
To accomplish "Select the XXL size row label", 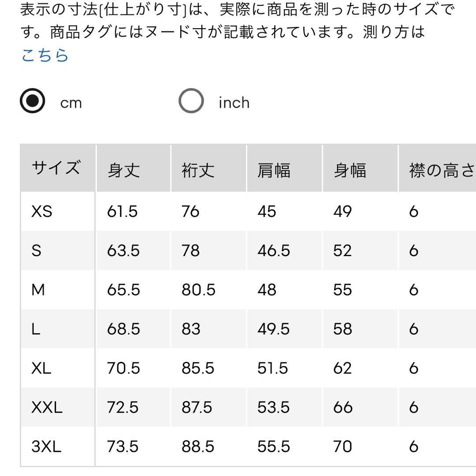I will click(x=47, y=407).
